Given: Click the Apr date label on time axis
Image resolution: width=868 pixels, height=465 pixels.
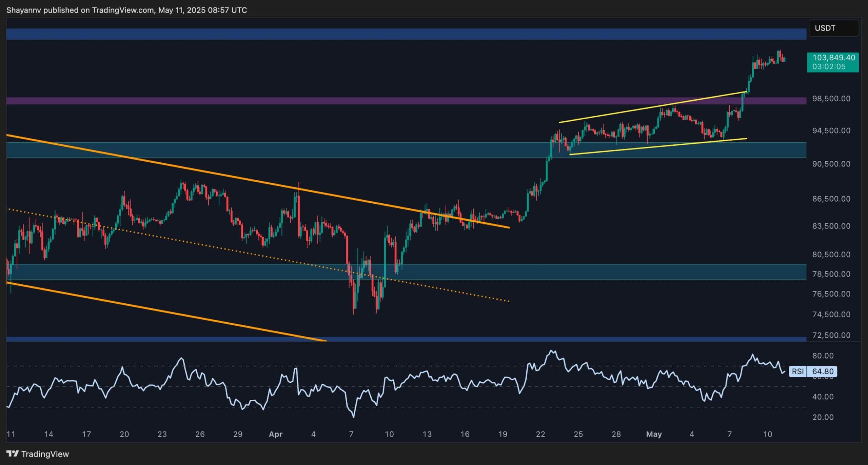Looking at the screenshot, I should pyautogui.click(x=276, y=434).
